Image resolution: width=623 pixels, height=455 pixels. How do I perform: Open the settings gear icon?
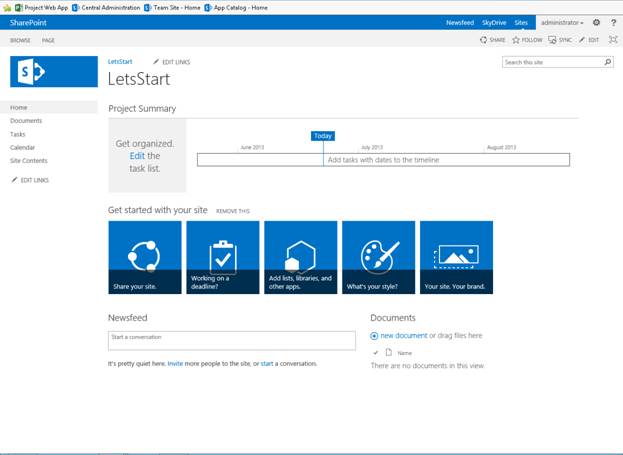pyautogui.click(x=596, y=23)
